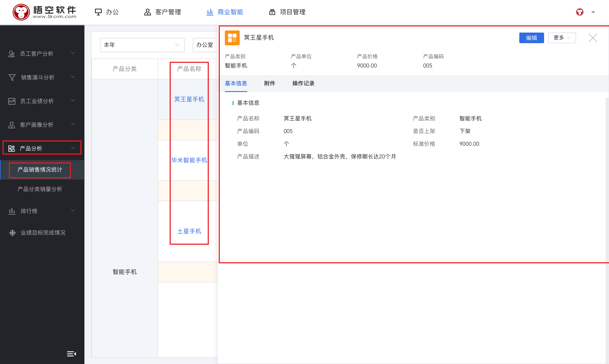This screenshot has width=609, height=364.
Task: Open the 冥王星手机 product link
Action: click(x=189, y=99)
